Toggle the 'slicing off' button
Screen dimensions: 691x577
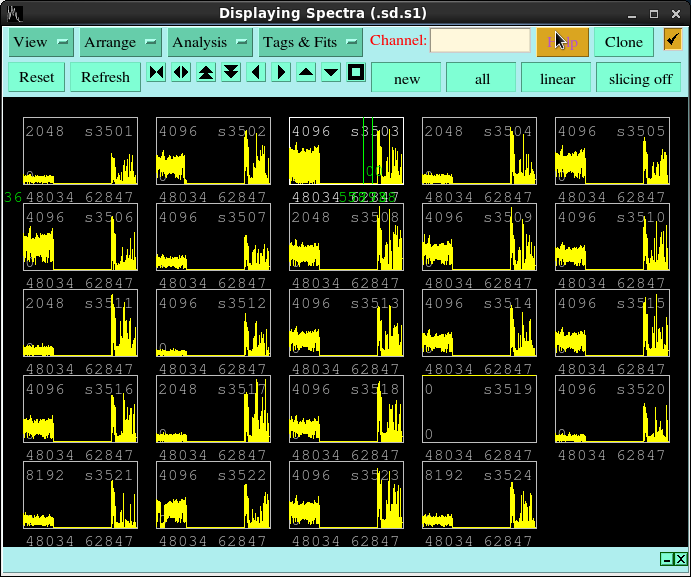click(x=640, y=78)
